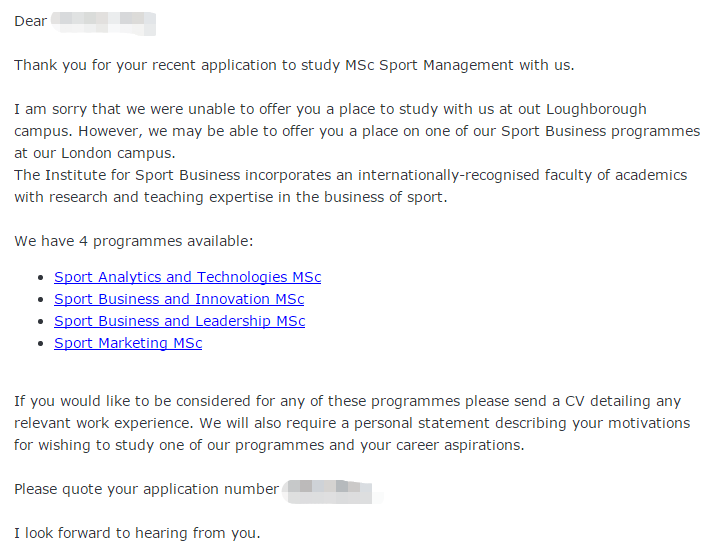Click the word Loughborough in the email
Screen dimensions: 707x544
click(x=596, y=109)
